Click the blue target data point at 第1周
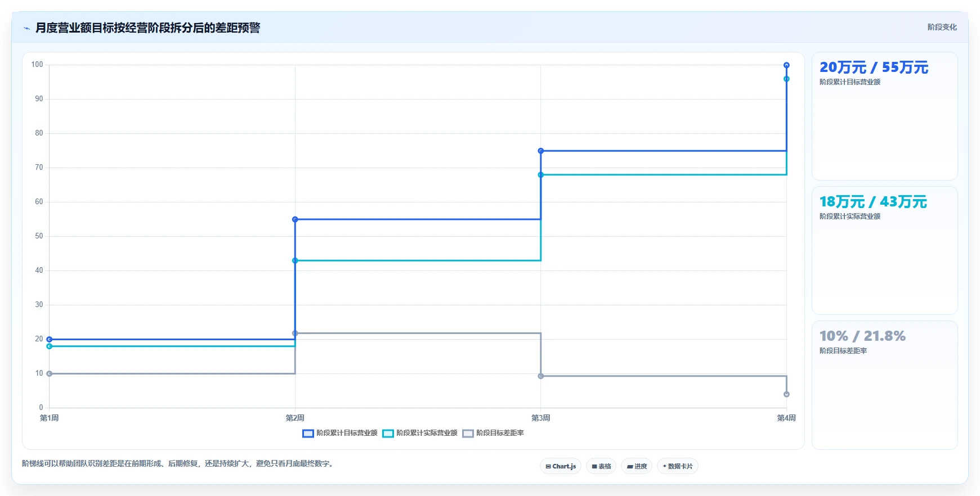 click(x=50, y=339)
